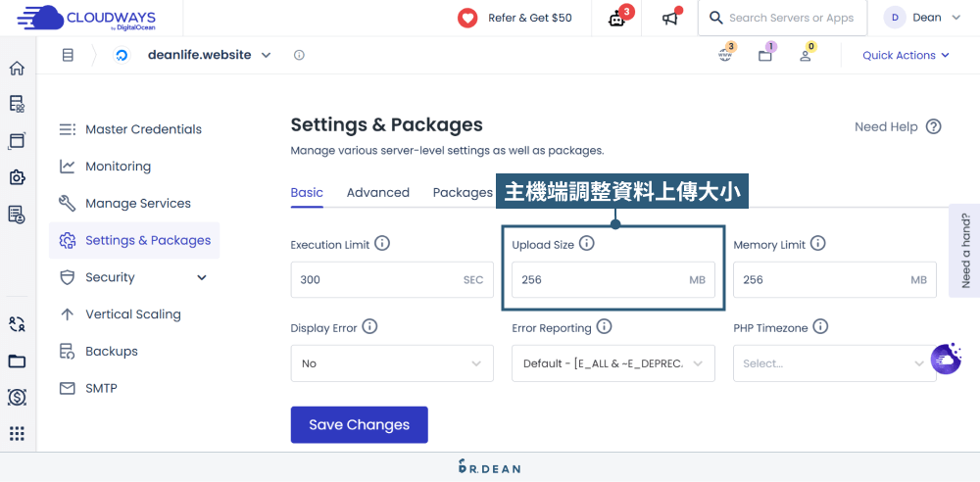The image size is (980, 482).
Task: Click the Memory Limit input field
Action: tap(834, 279)
